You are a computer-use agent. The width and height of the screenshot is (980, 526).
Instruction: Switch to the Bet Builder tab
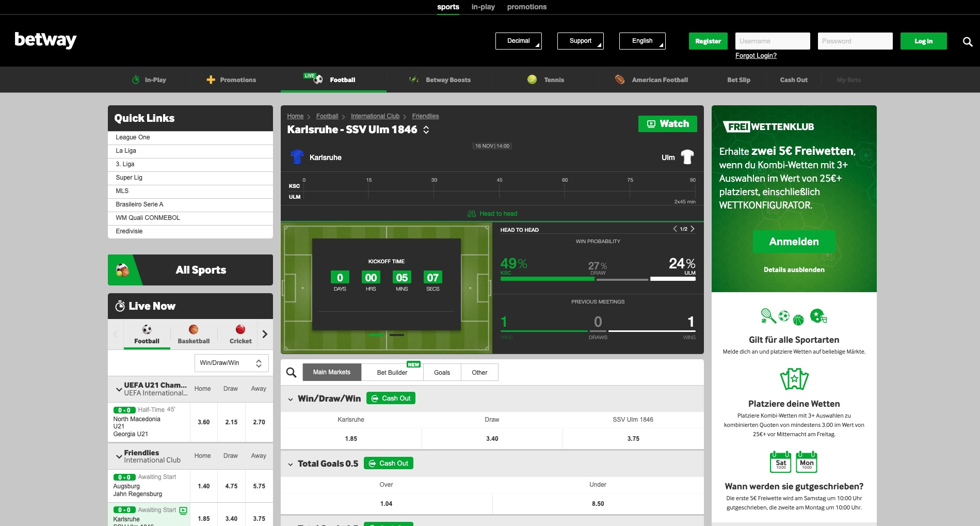pos(392,372)
